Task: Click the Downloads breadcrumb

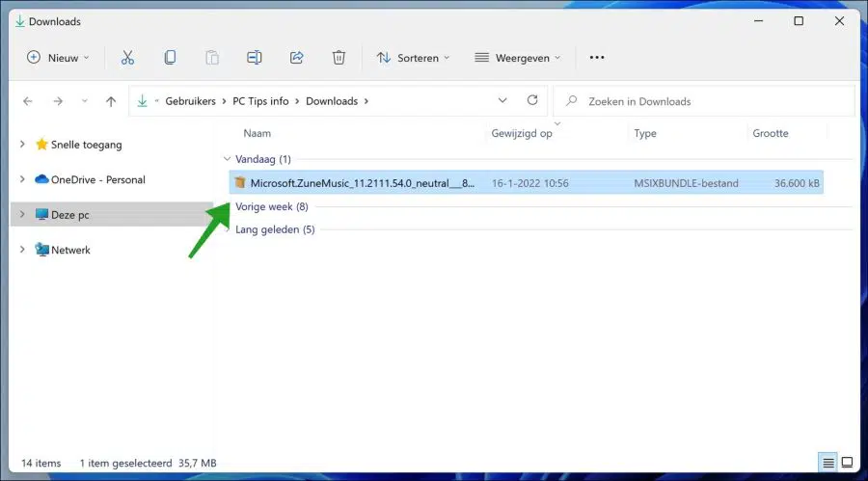Action: tap(332, 101)
